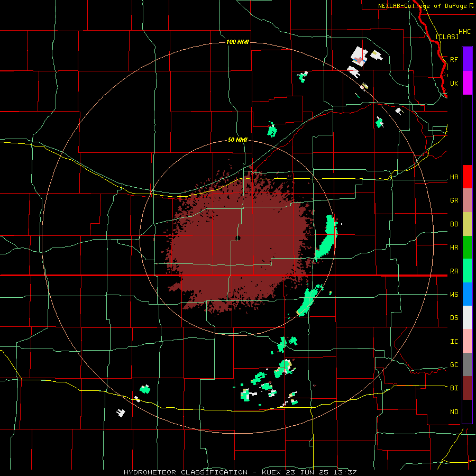
Task: Click the UK magenta legend swatch
Action: tap(467, 83)
